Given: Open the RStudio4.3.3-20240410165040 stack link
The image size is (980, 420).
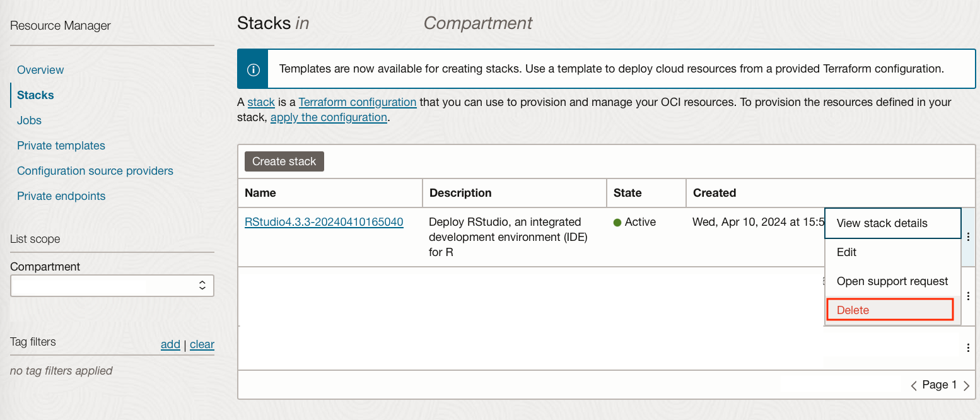Looking at the screenshot, I should [324, 222].
